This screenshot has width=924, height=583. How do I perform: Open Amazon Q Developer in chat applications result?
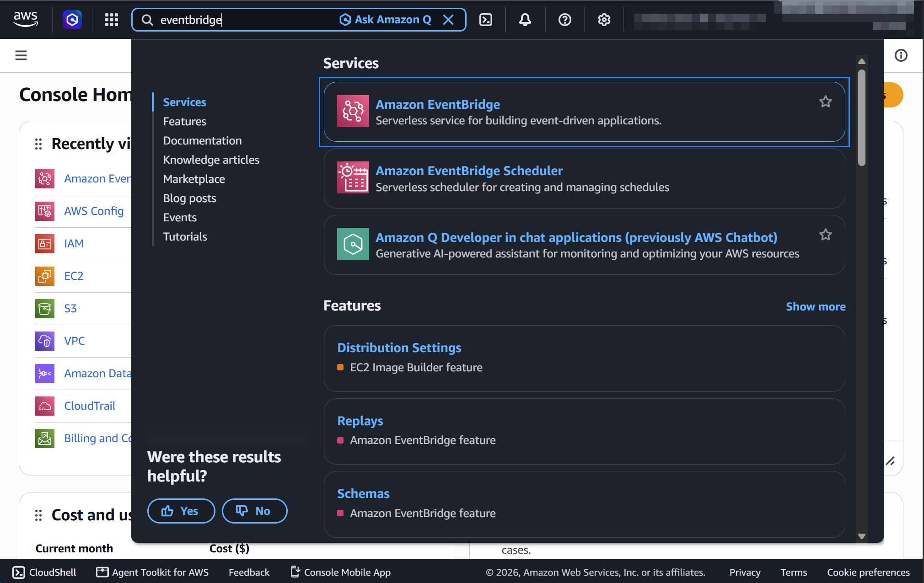coord(584,245)
